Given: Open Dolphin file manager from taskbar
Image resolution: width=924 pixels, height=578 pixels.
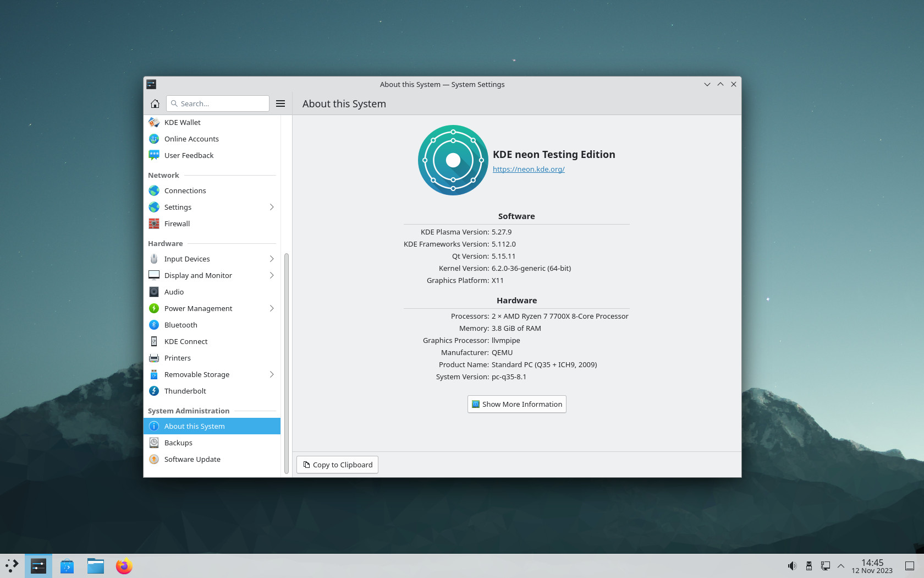Looking at the screenshot, I should pyautogui.click(x=96, y=566).
